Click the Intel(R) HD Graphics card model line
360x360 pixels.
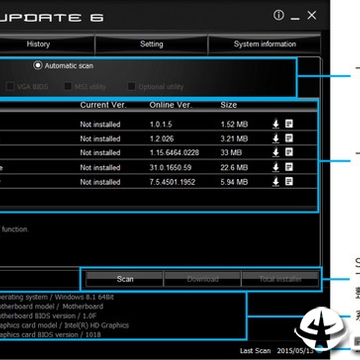[64, 325]
